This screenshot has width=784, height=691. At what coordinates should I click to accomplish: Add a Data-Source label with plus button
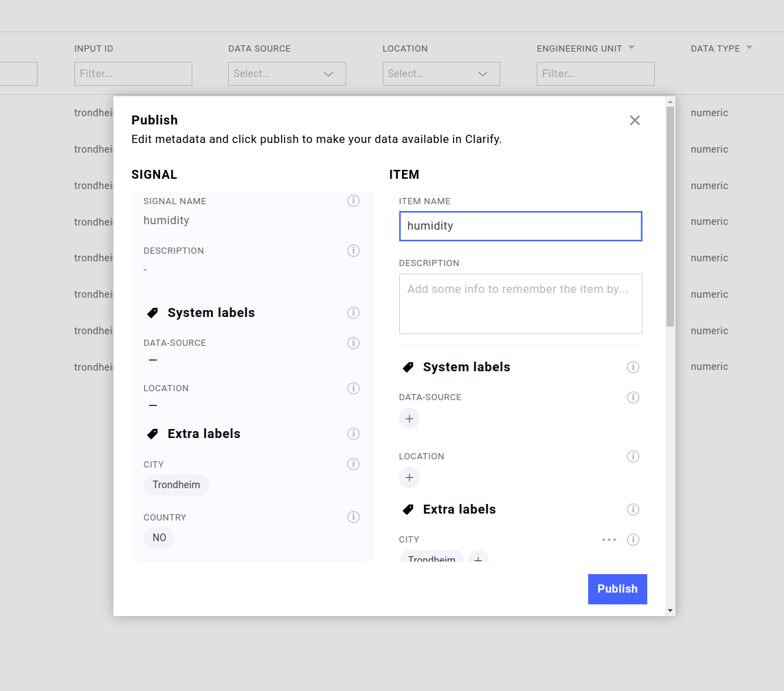click(410, 419)
